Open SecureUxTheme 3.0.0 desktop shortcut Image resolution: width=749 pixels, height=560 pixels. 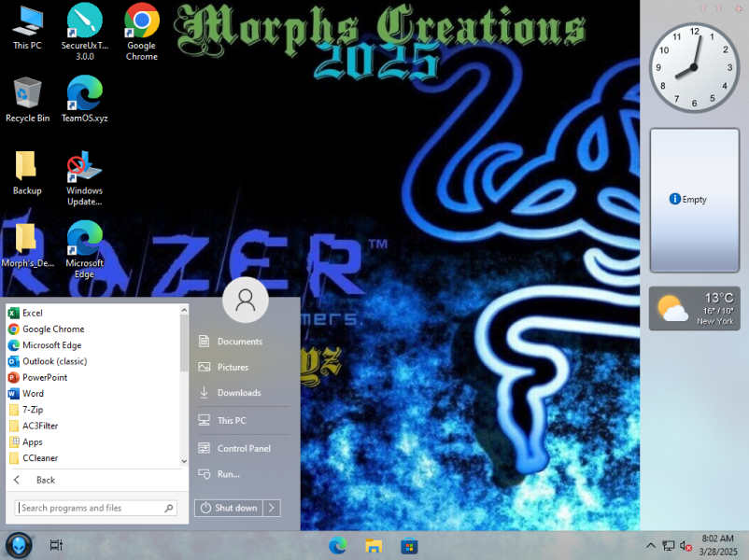coord(85,32)
